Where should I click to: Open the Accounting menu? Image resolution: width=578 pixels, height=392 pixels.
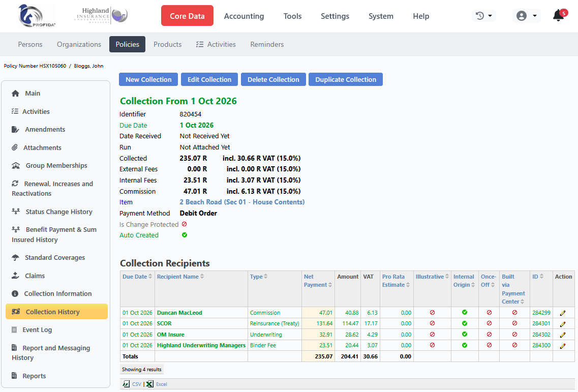(x=244, y=16)
